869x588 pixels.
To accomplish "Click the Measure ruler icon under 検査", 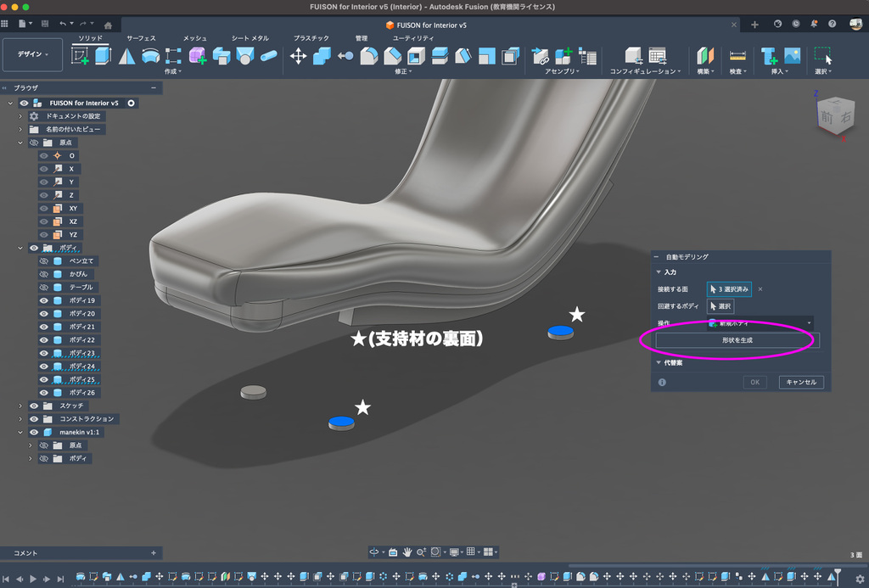I will pyautogui.click(x=737, y=56).
